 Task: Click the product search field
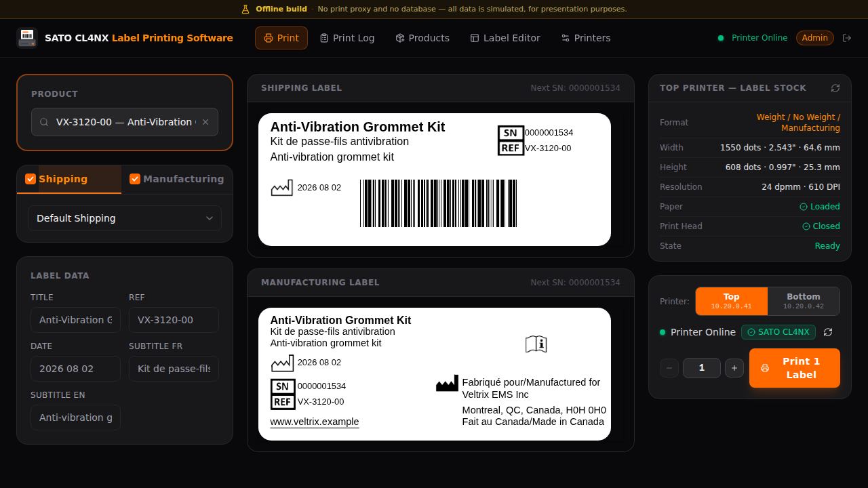click(125, 122)
